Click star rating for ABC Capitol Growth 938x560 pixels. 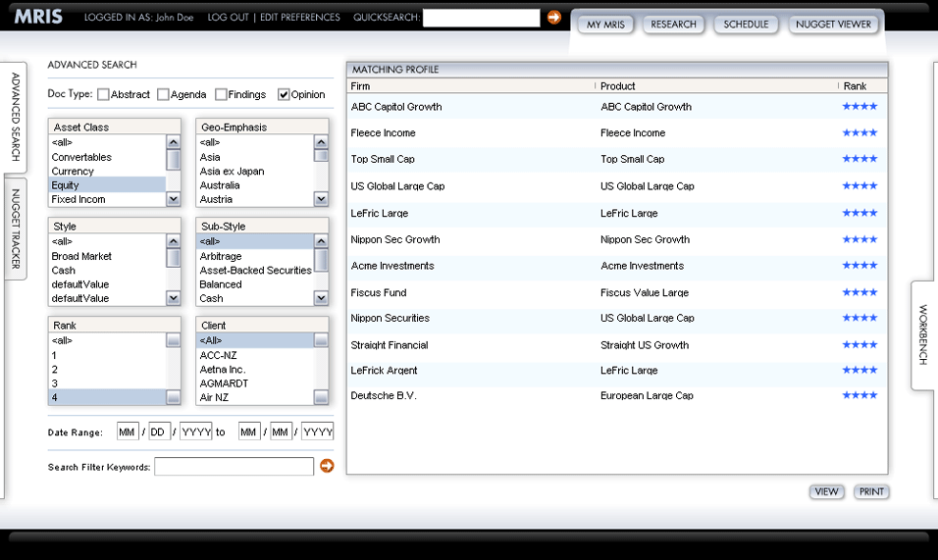[860, 106]
